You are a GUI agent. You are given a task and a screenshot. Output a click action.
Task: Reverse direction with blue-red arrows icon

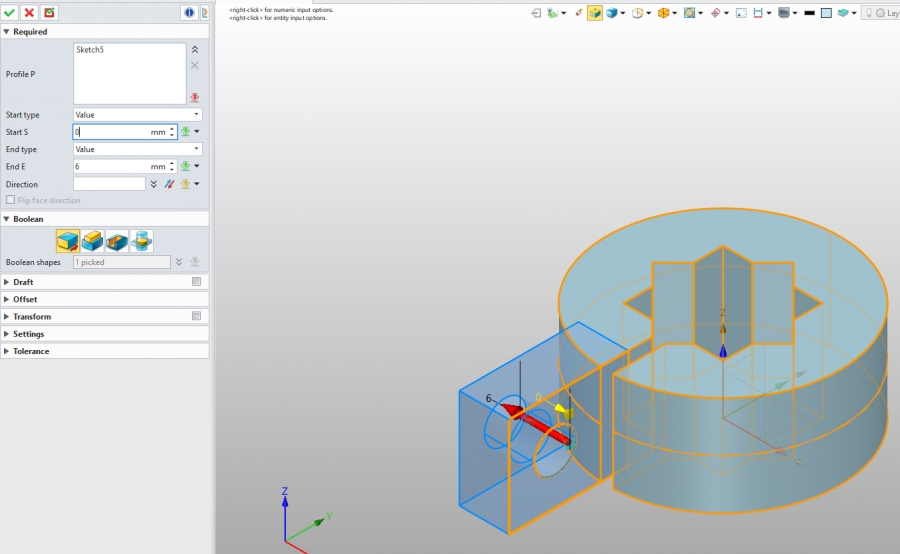169,184
